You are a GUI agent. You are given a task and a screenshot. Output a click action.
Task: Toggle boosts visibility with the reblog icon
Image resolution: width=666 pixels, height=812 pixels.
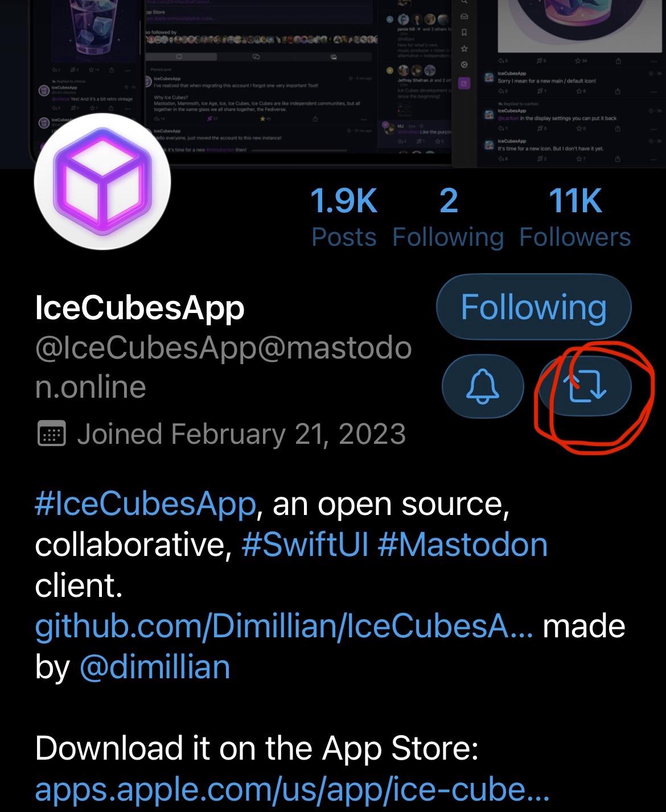[x=585, y=386]
